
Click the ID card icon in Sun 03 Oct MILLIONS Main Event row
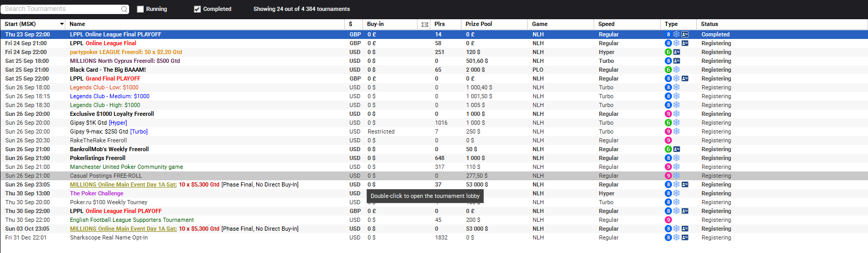[685, 229]
